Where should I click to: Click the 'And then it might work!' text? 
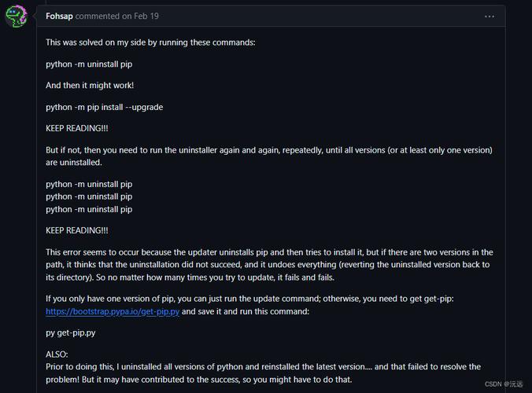90,86
